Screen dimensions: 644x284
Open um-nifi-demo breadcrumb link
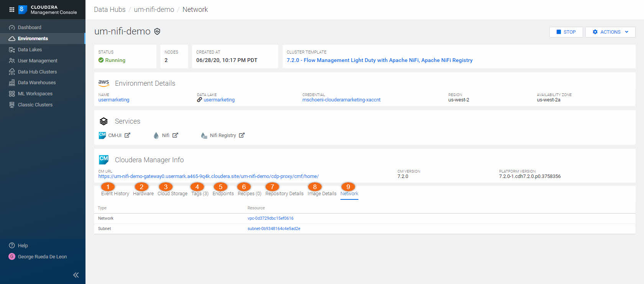(154, 10)
